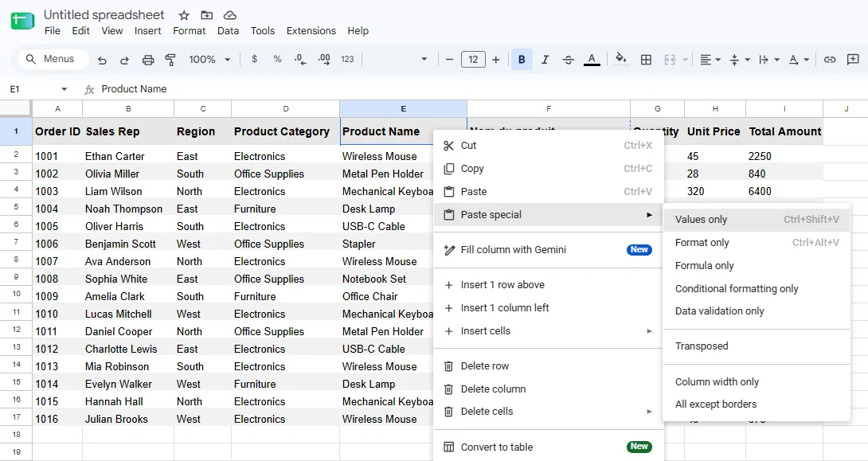Image resolution: width=868 pixels, height=461 pixels.
Task: Increase font size with plus button
Action: (496, 60)
